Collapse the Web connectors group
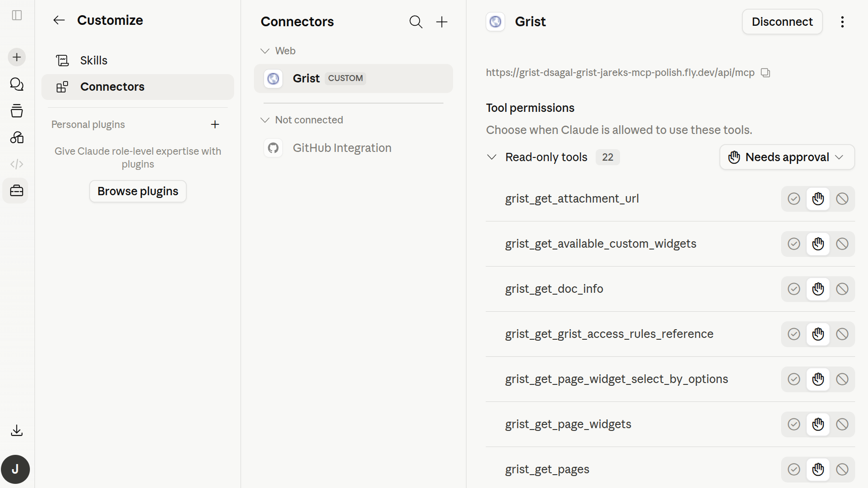The width and height of the screenshot is (868, 488). pos(265,51)
